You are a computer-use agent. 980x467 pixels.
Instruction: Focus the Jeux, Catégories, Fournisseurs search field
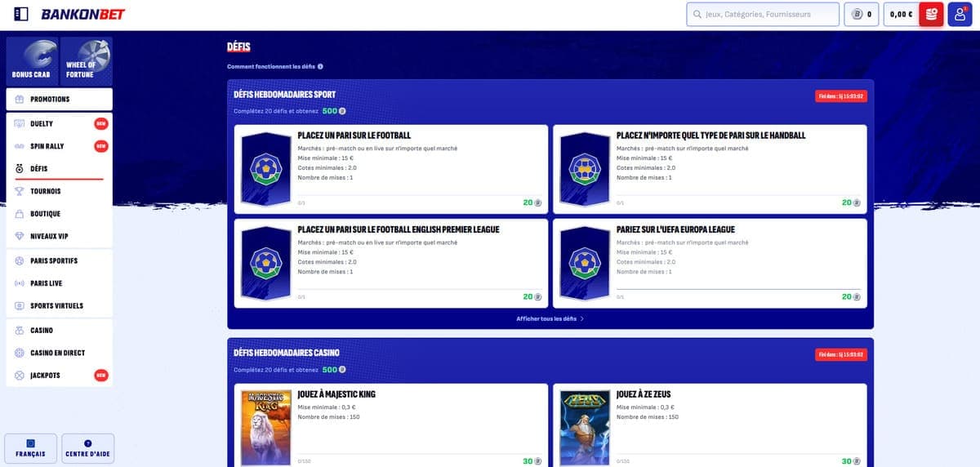(x=763, y=14)
